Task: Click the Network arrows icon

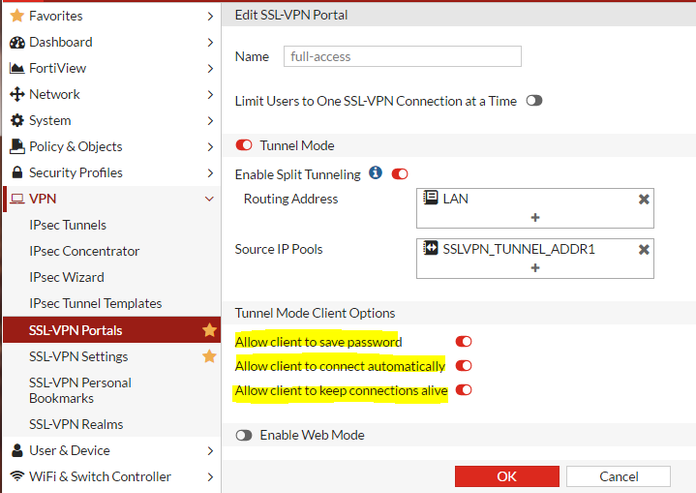Action: click(x=17, y=94)
